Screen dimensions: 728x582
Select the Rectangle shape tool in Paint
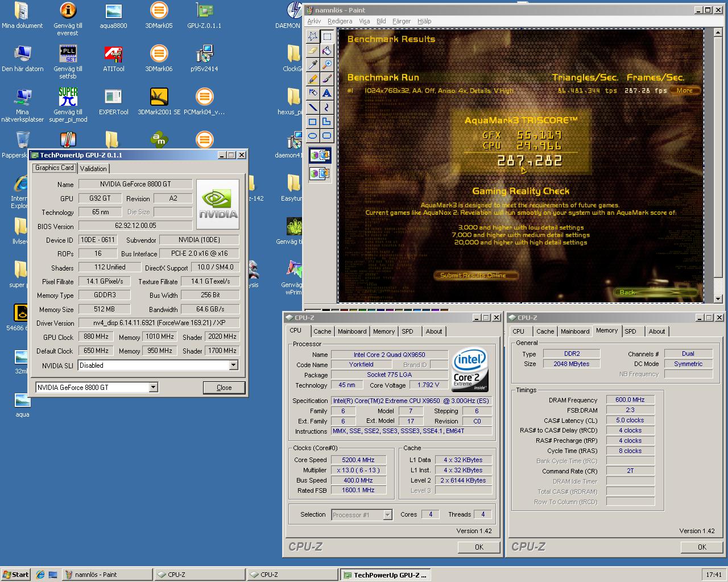313,122
